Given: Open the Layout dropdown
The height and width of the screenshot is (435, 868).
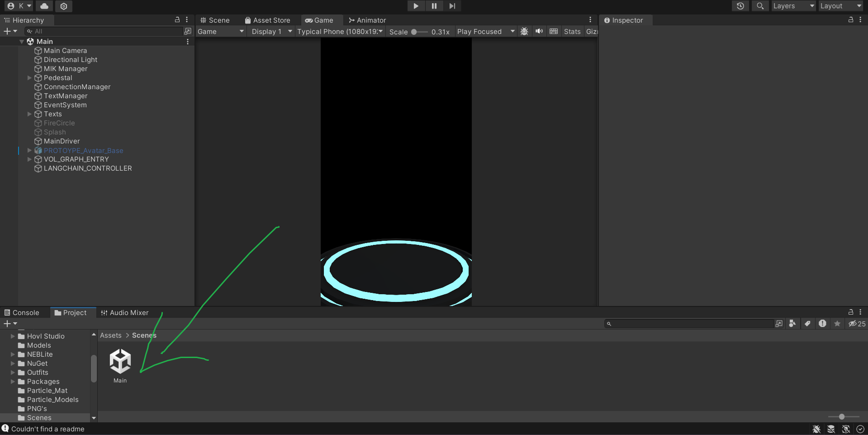Looking at the screenshot, I should [x=841, y=6].
